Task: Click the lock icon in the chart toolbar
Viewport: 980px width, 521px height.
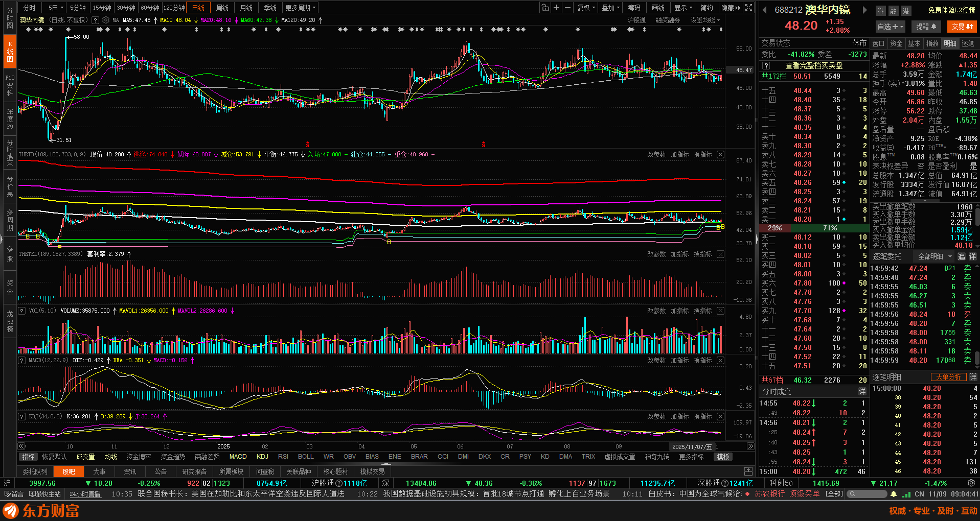Action: point(545,8)
